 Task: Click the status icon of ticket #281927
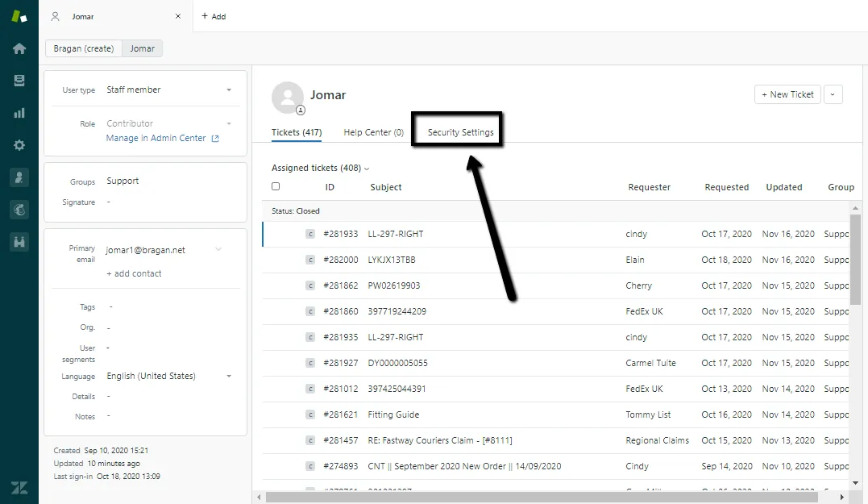[310, 364]
